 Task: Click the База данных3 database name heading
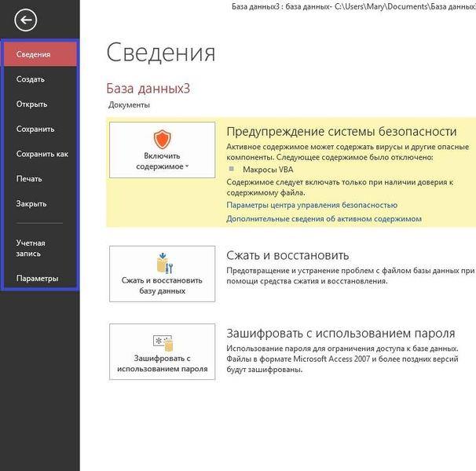tap(148, 88)
